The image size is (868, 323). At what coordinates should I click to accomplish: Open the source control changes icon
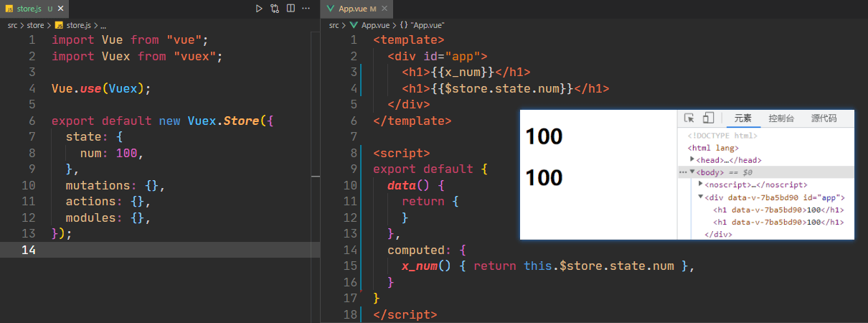(x=275, y=9)
